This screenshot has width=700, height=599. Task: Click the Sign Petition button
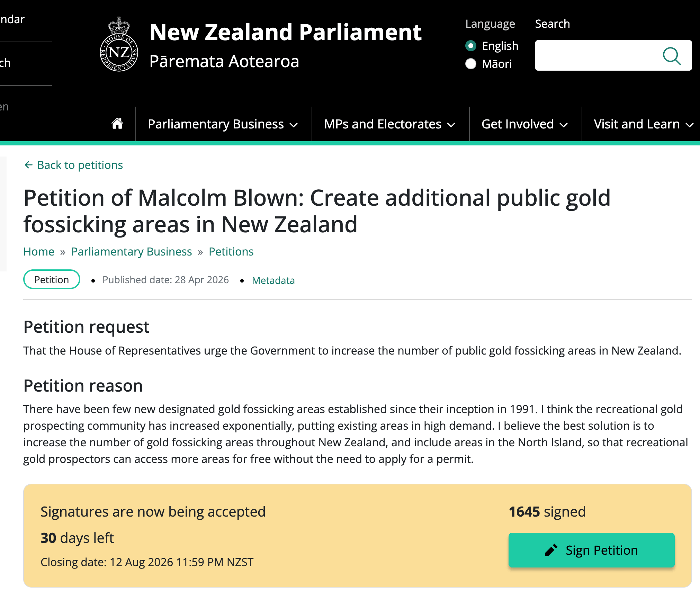click(591, 550)
